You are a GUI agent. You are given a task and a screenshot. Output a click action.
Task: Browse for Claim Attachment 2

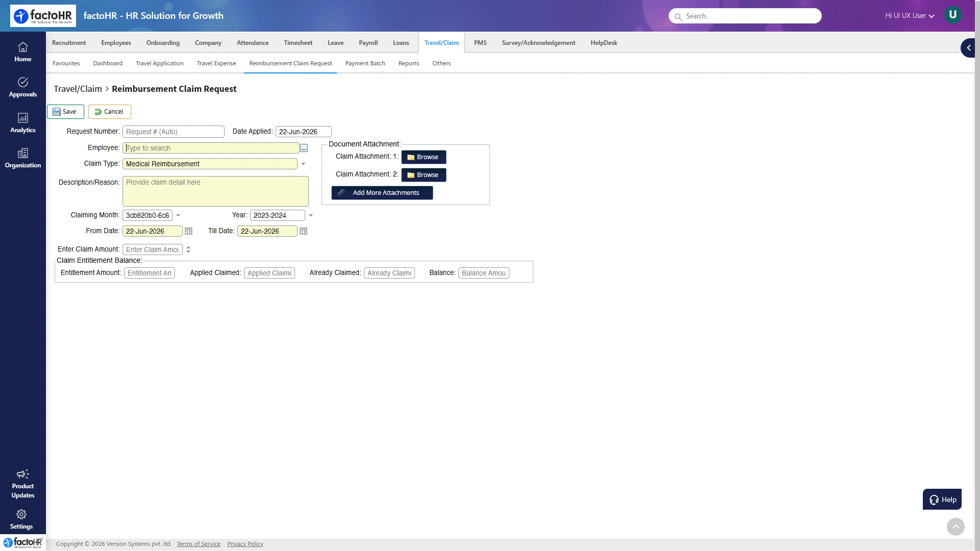click(x=424, y=175)
